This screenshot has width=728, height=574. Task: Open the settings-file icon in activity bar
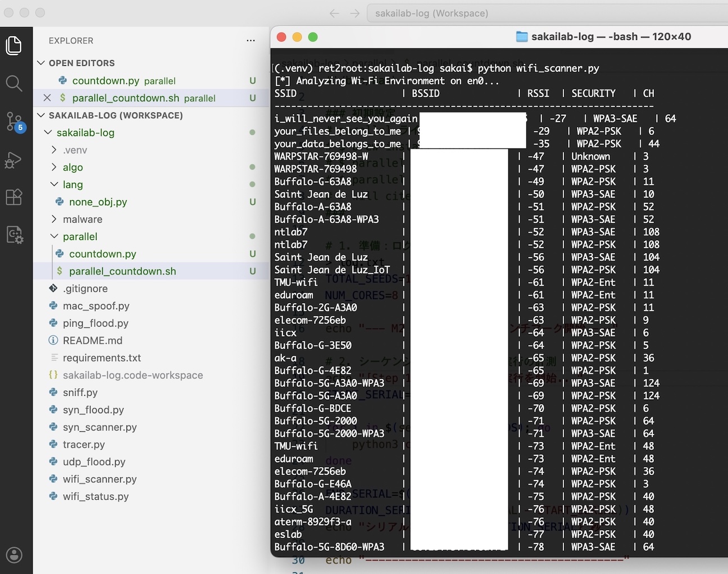(x=14, y=235)
